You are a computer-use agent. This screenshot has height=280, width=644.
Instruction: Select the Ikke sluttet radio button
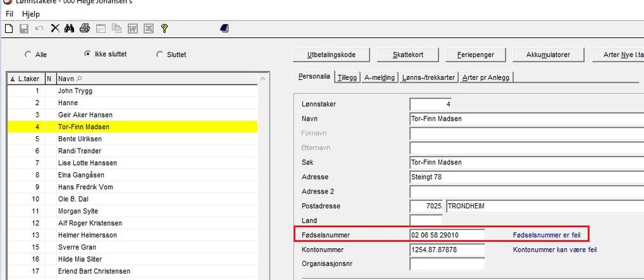[87, 54]
